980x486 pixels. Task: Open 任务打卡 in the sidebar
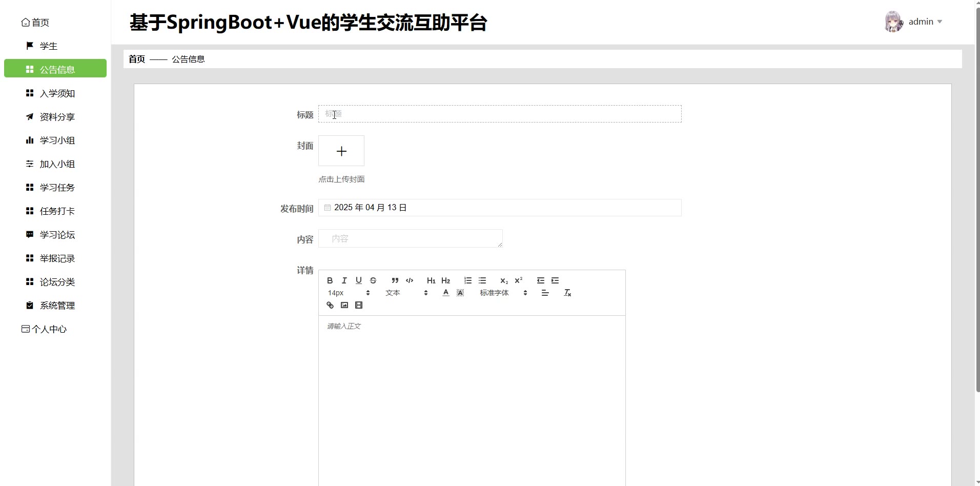55,211
